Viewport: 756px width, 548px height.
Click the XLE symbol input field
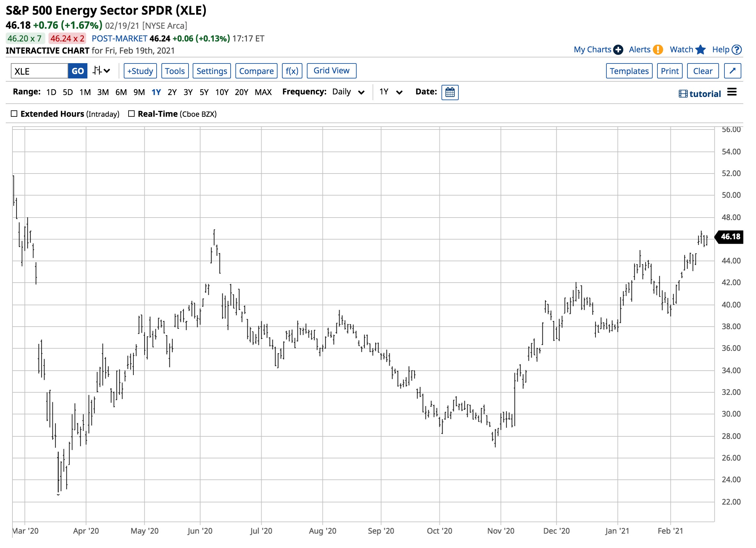click(39, 71)
